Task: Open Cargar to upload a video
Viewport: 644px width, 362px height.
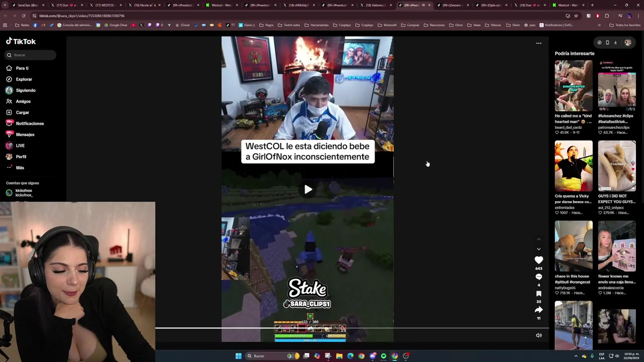Action: (x=18, y=112)
